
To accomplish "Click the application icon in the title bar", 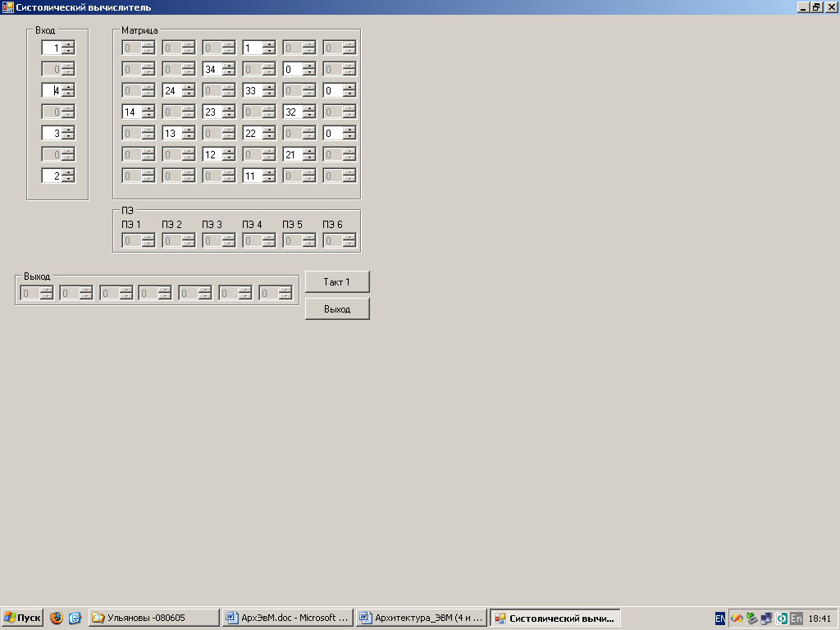I will pyautogui.click(x=7, y=7).
